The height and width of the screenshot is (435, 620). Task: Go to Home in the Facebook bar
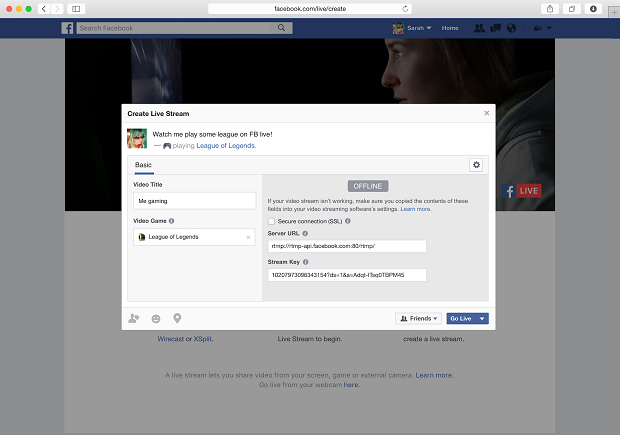[x=450, y=28]
